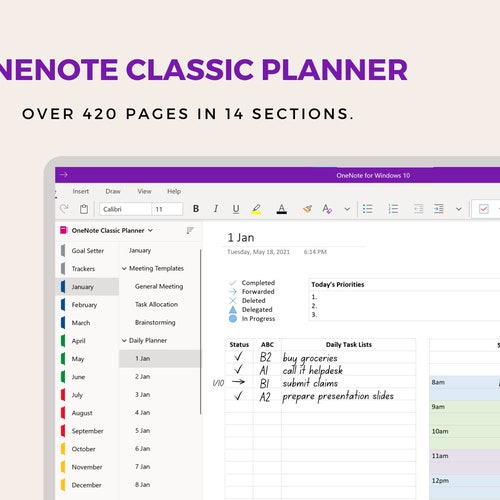Apply font color with the A icon
The width and height of the screenshot is (500, 500).
(282, 209)
